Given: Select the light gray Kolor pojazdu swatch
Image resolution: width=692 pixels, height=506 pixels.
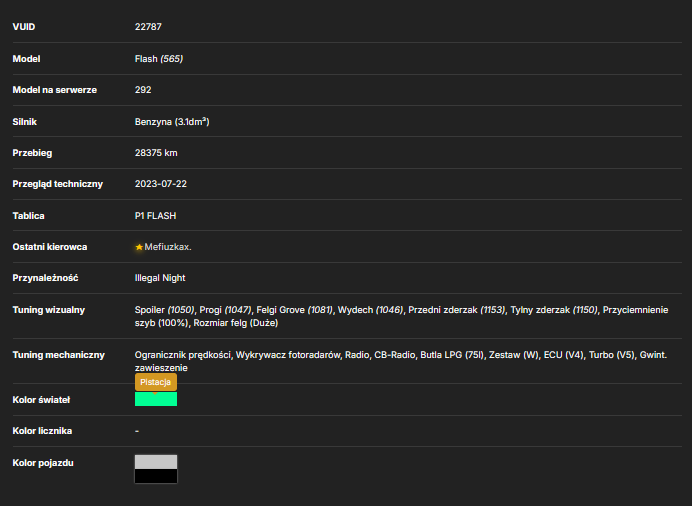Looking at the screenshot, I should (x=156, y=462).
